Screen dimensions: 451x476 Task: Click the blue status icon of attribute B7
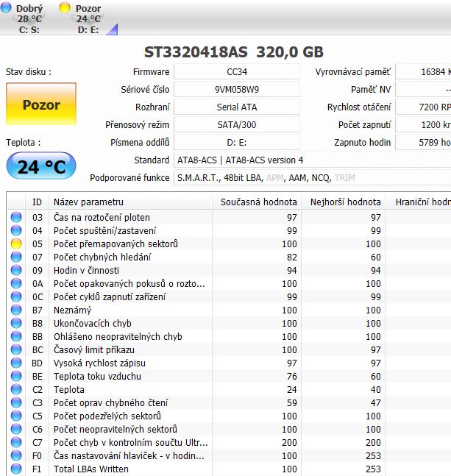coord(16,310)
